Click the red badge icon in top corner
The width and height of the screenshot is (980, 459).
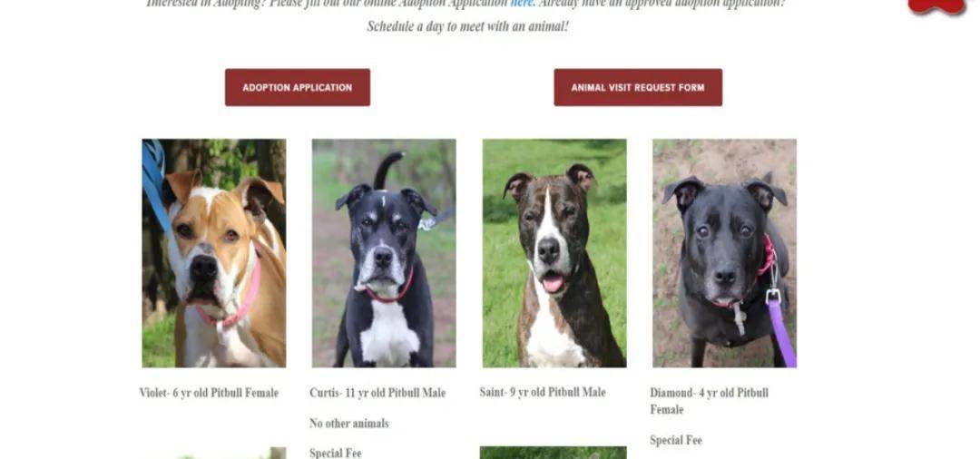tap(936, 6)
